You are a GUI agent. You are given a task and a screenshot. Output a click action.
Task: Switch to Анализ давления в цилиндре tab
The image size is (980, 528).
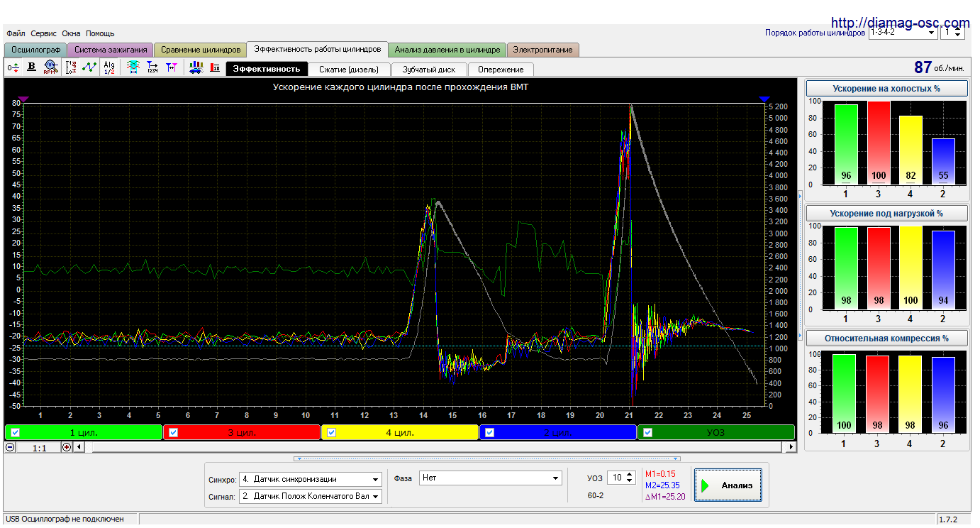tap(447, 50)
